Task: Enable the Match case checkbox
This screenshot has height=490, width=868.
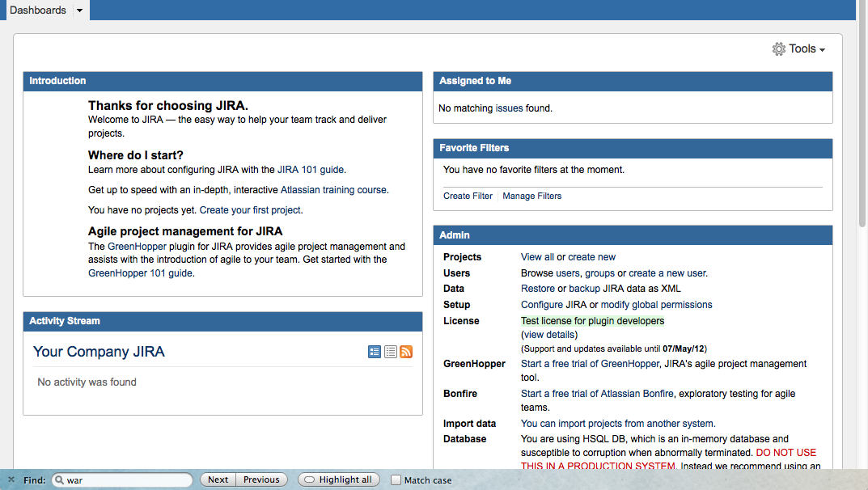Action: (x=396, y=479)
